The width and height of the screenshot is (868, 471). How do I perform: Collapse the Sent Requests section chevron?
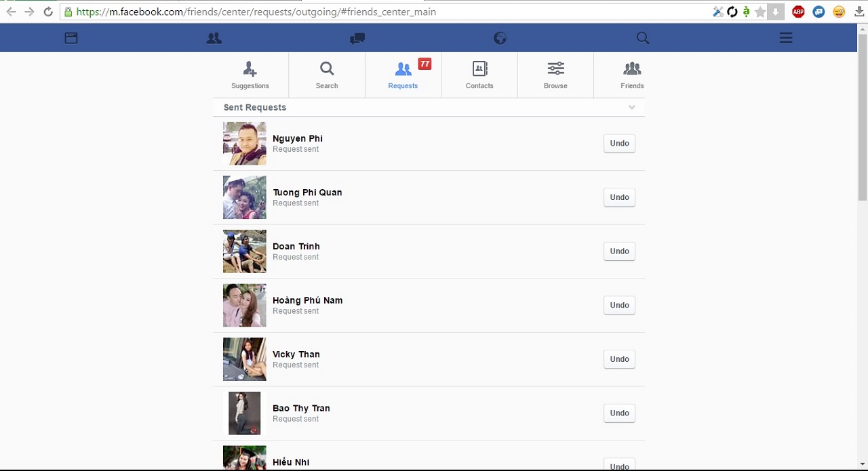tap(632, 107)
